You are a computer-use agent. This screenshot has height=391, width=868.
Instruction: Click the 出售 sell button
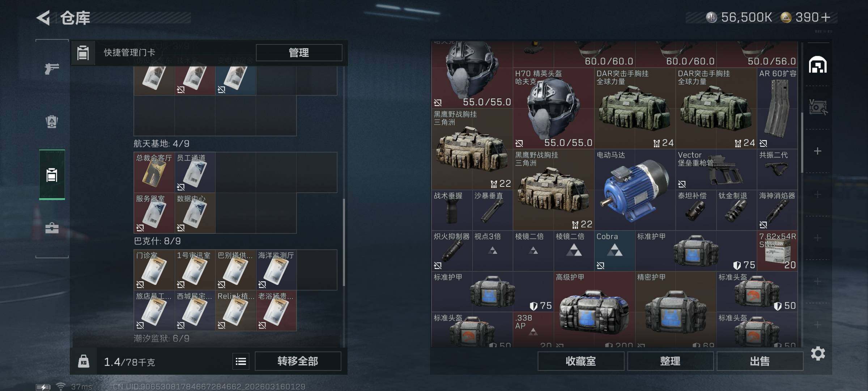click(759, 361)
